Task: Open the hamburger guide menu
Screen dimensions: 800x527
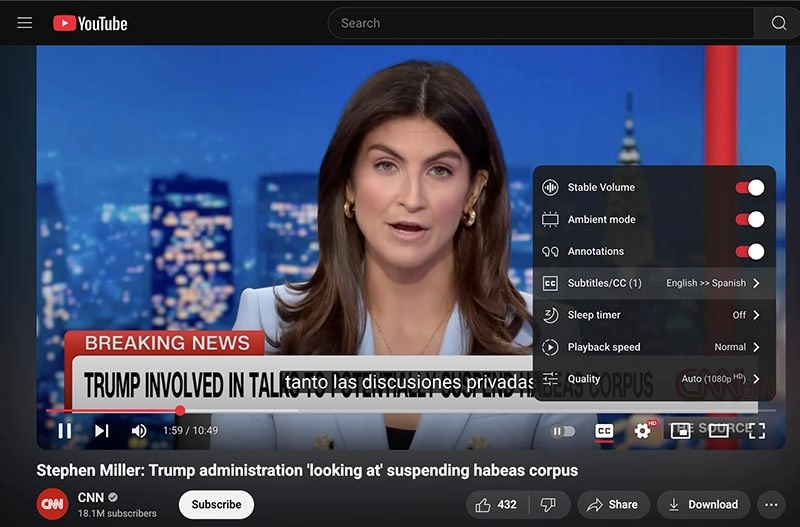Action: [x=25, y=23]
